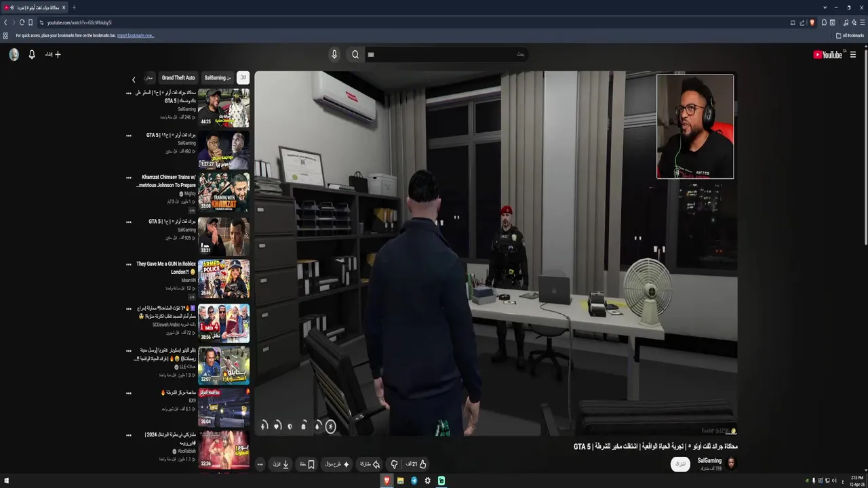The width and height of the screenshot is (868, 488).
Task: Open options menu for 1:27:27 GTA 5 video
Action: click(x=129, y=136)
